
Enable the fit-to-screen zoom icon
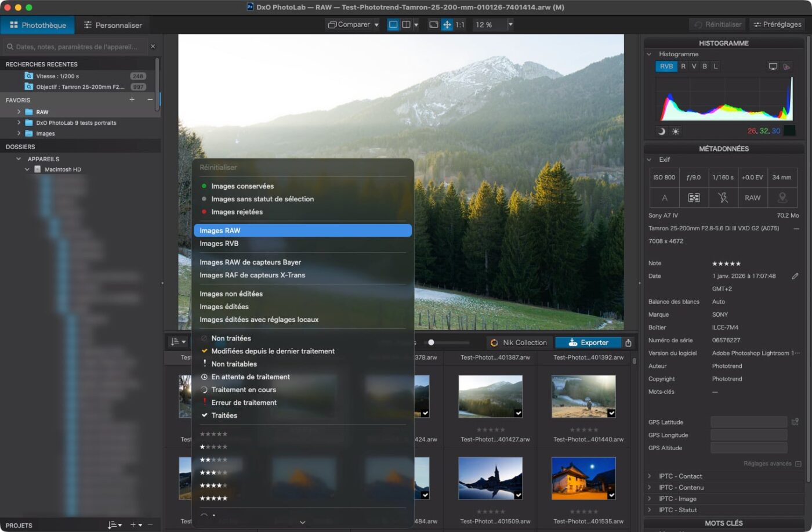[x=433, y=25]
